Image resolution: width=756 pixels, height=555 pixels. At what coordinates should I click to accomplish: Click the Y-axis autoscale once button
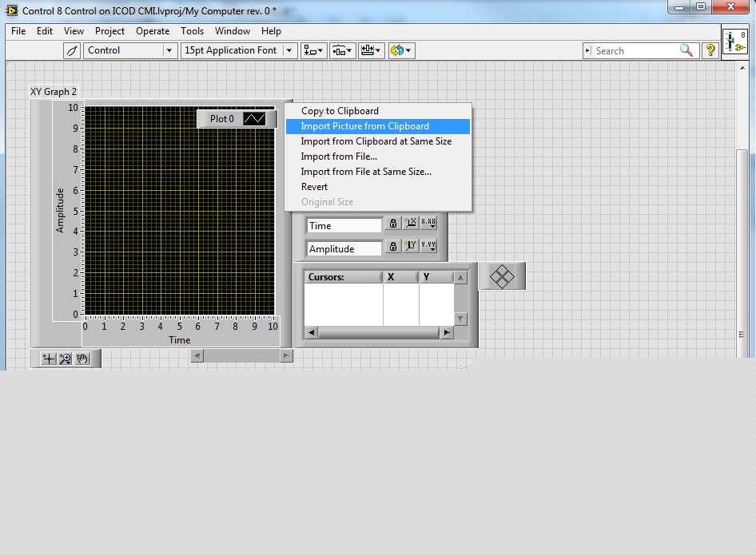click(410, 246)
